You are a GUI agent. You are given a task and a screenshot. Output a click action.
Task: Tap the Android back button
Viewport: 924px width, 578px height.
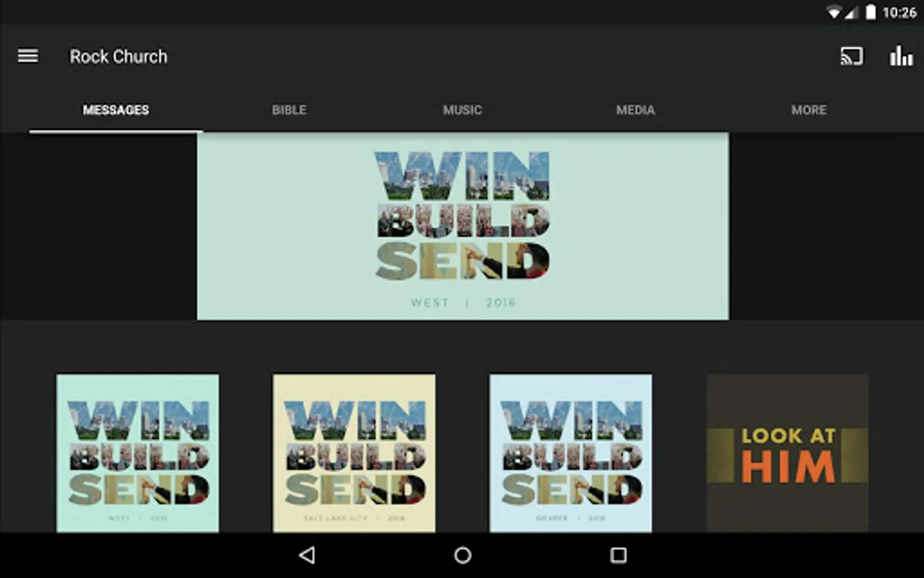tap(307, 555)
